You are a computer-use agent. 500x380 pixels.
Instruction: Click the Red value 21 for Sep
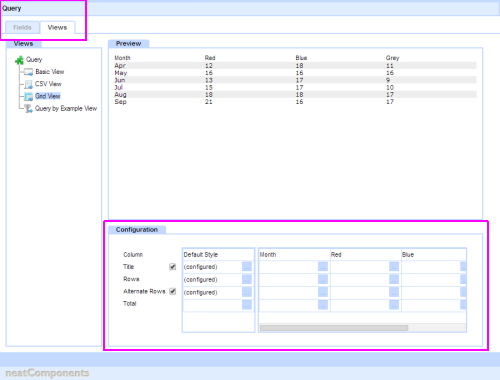pyautogui.click(x=209, y=102)
